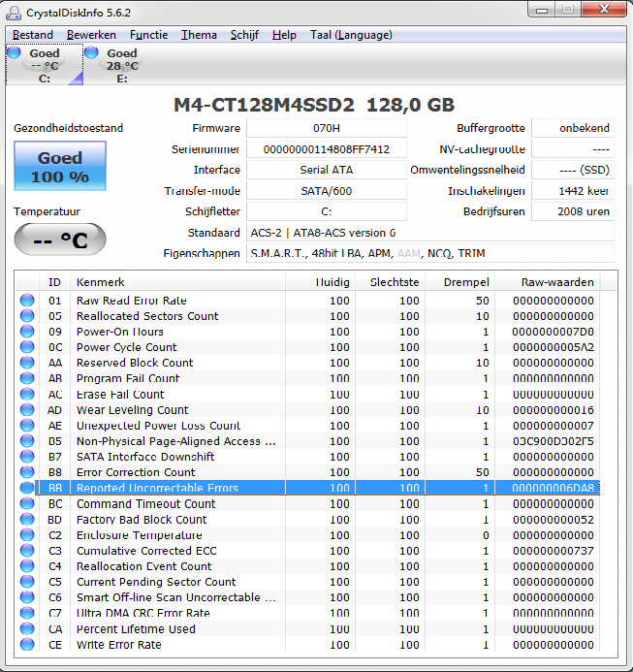Click the Goed 100 % health status button
Viewport: 633px width, 672px height.
click(x=60, y=166)
